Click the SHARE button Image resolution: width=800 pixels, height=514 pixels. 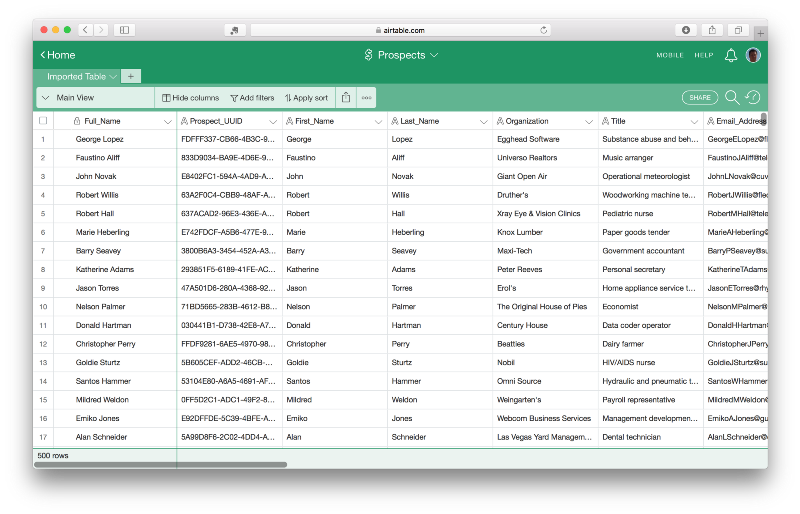[x=699, y=97]
